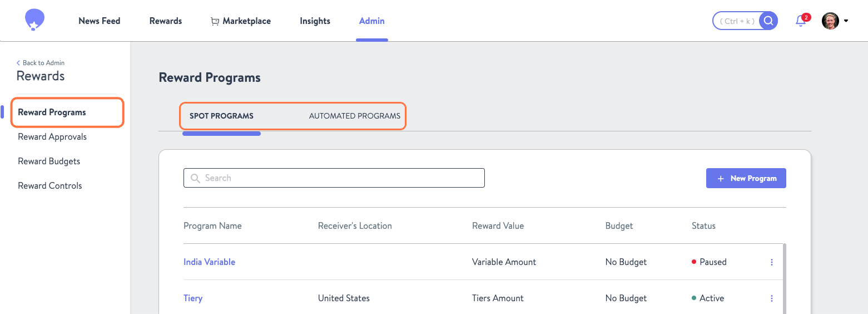Click the Reward Value column header

(x=498, y=226)
